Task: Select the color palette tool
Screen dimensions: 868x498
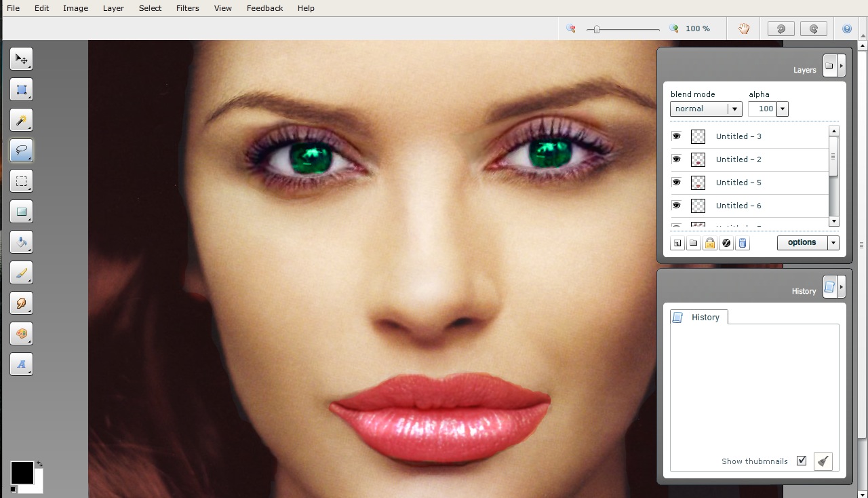Action: pyautogui.click(x=21, y=334)
